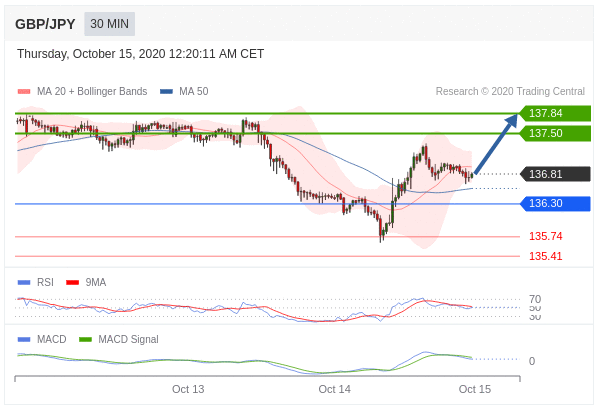Screen dimensions: 594x409
Task: Click the 135.74 support level value
Action: [x=546, y=236]
